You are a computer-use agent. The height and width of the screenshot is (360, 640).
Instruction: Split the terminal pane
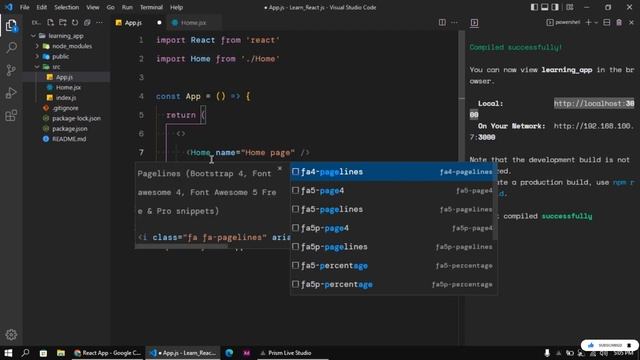(x=607, y=22)
